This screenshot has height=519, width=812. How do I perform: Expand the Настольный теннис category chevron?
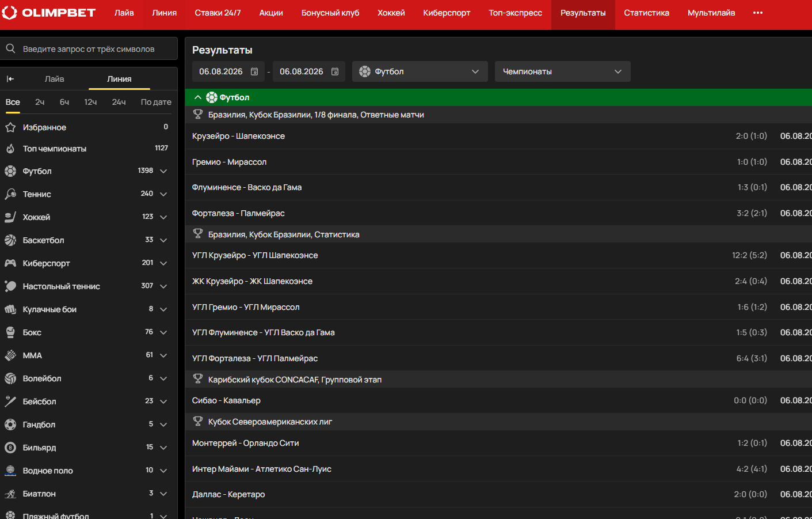coord(163,286)
